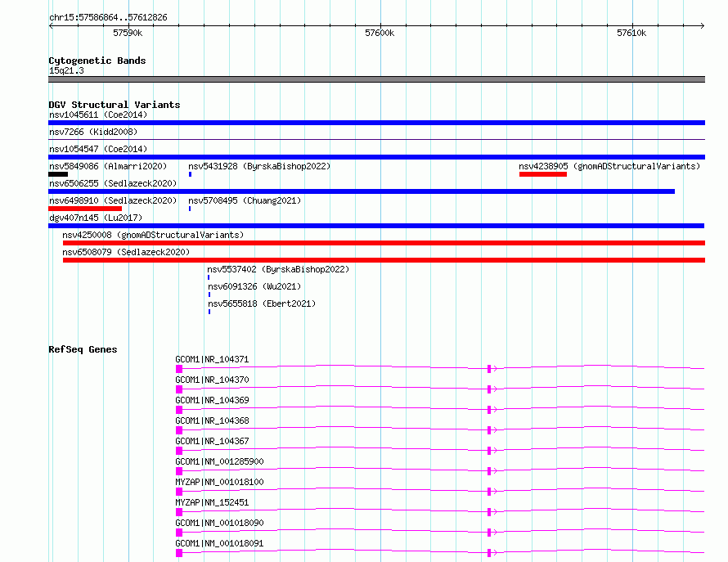Open the nsv6498910 (Sedlazeck2020) label
The width and height of the screenshot is (728, 562).
113,200
